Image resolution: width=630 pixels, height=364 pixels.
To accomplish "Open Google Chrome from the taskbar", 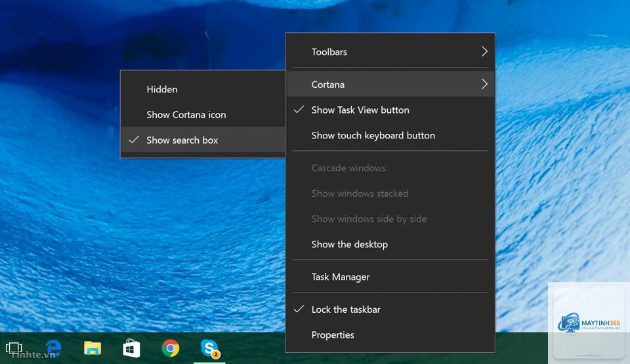I will (171, 348).
